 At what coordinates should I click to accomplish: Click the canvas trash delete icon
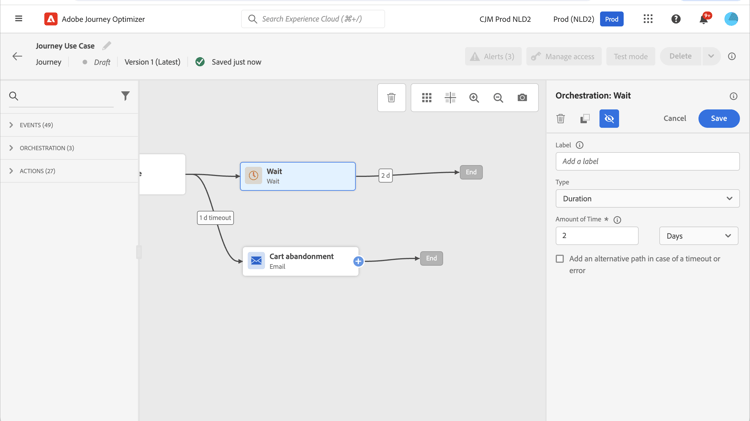click(391, 98)
